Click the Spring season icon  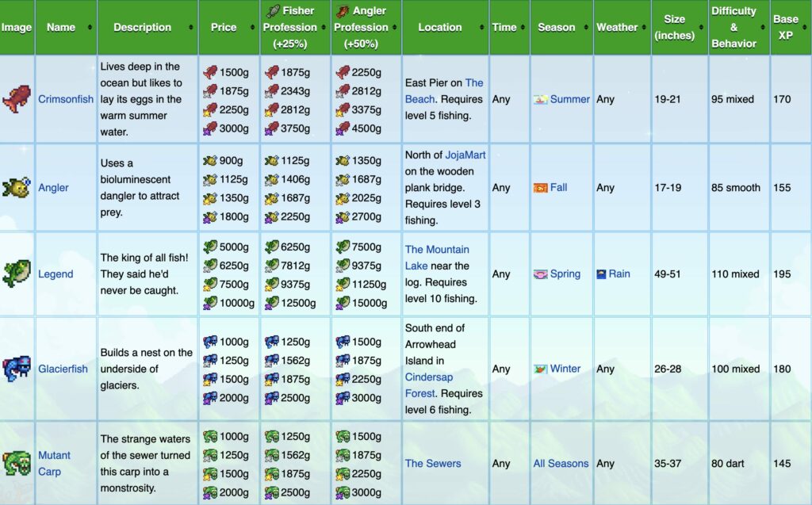point(541,274)
